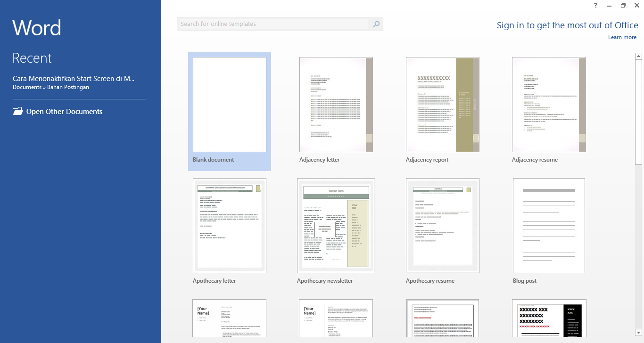Screen dimensions: 644x343
Task: Click the Apothecary letter label
Action: pyautogui.click(x=214, y=281)
